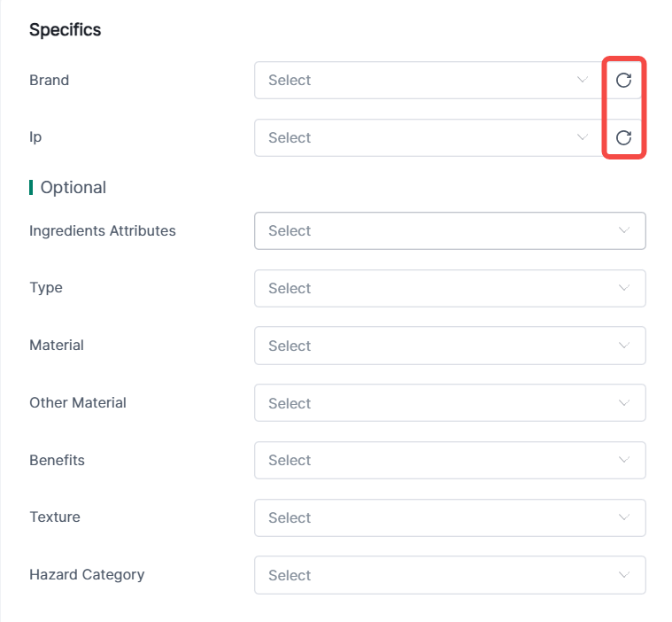Open the Benefits select field
Screen dimensions: 672x622
(434, 461)
